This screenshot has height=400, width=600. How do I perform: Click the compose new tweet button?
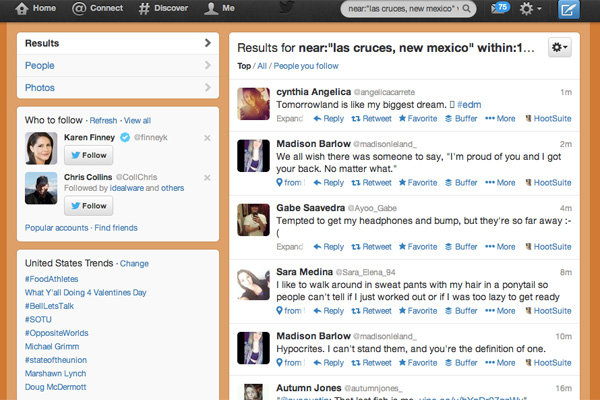pyautogui.click(x=568, y=9)
